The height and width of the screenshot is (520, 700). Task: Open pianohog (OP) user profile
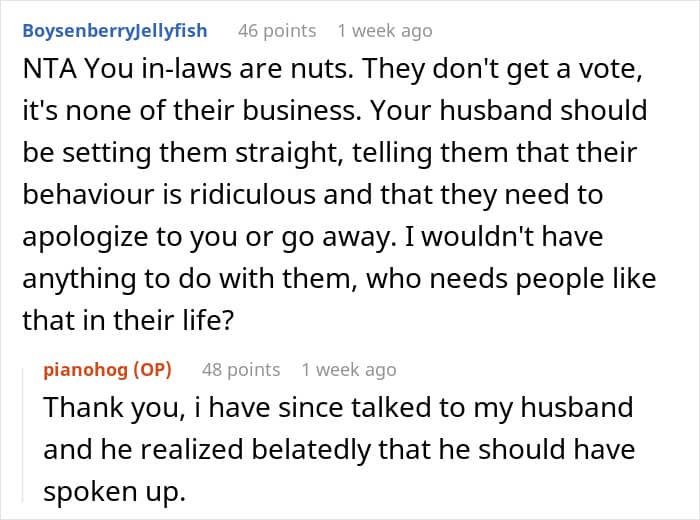(x=108, y=370)
